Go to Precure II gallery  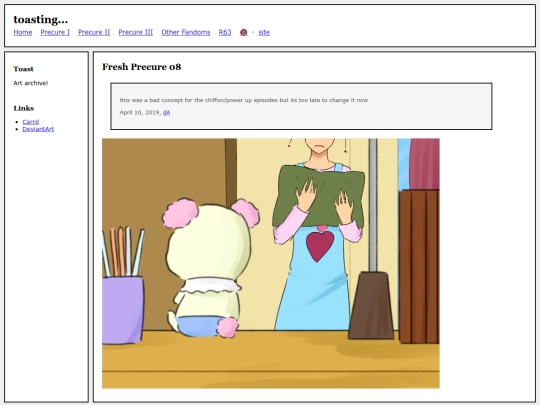pos(94,32)
